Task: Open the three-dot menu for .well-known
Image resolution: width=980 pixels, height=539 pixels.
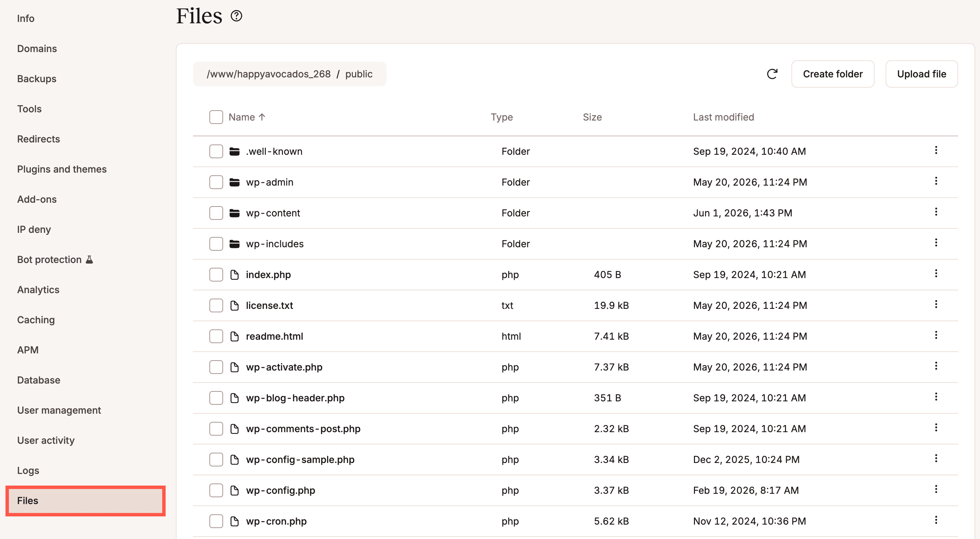Action: [x=936, y=150]
